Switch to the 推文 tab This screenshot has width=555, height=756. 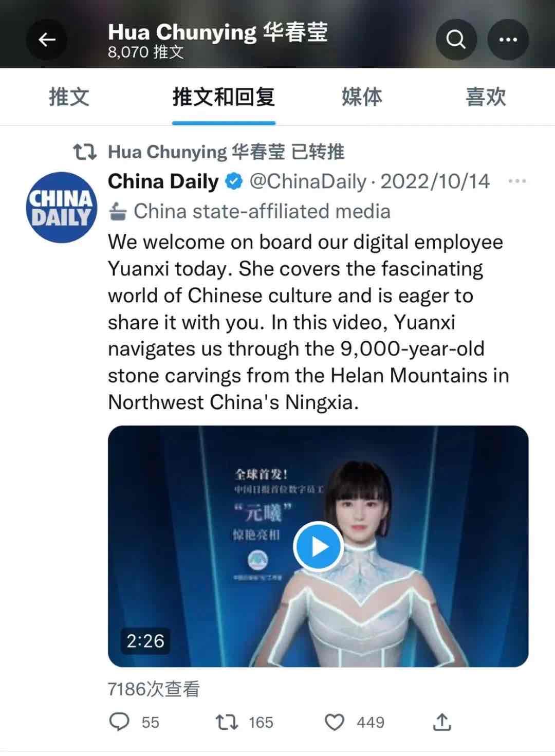pos(69,97)
